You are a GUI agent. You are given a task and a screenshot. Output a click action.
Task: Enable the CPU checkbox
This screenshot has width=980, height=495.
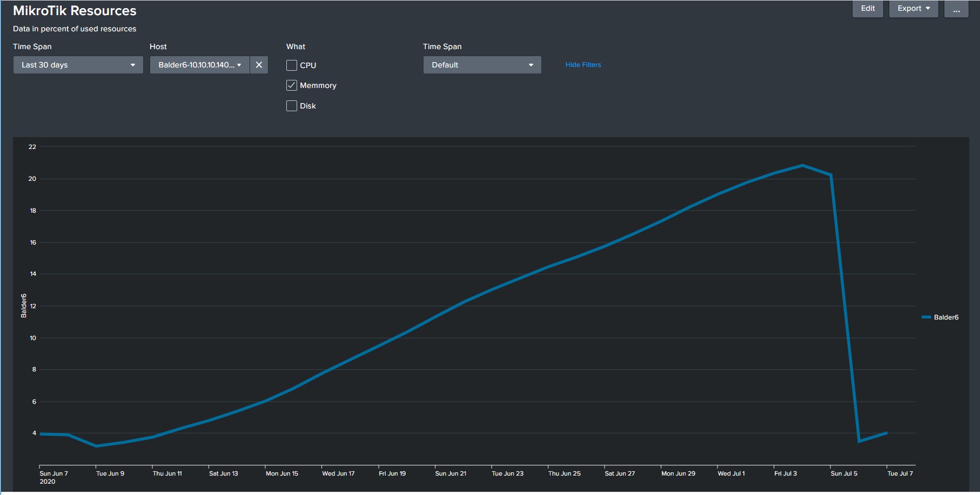(x=292, y=65)
